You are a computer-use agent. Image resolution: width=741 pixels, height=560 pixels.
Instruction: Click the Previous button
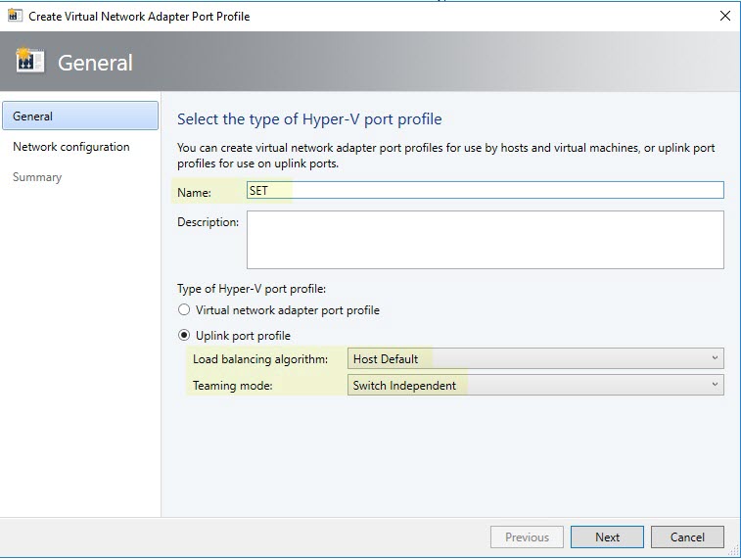coord(527,537)
